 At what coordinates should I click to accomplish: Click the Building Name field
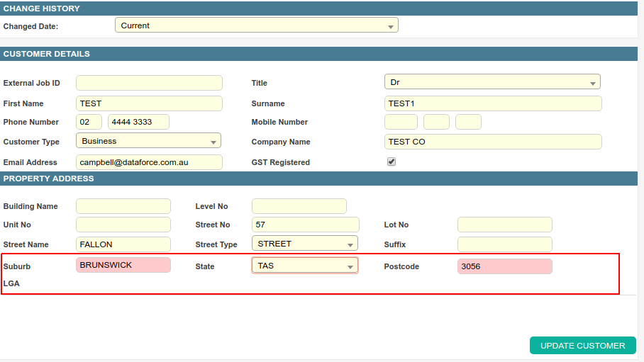tap(123, 206)
